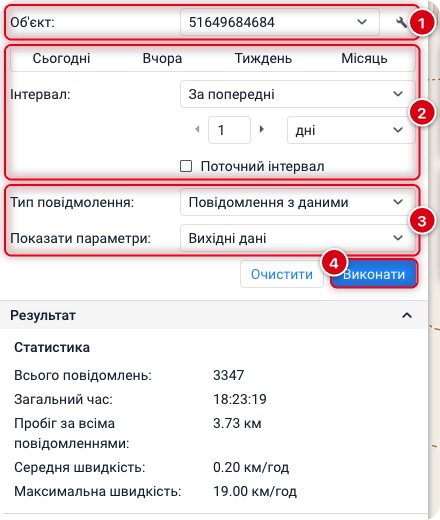Click the Очистити button
This screenshot has width=440, height=520.
point(282,274)
